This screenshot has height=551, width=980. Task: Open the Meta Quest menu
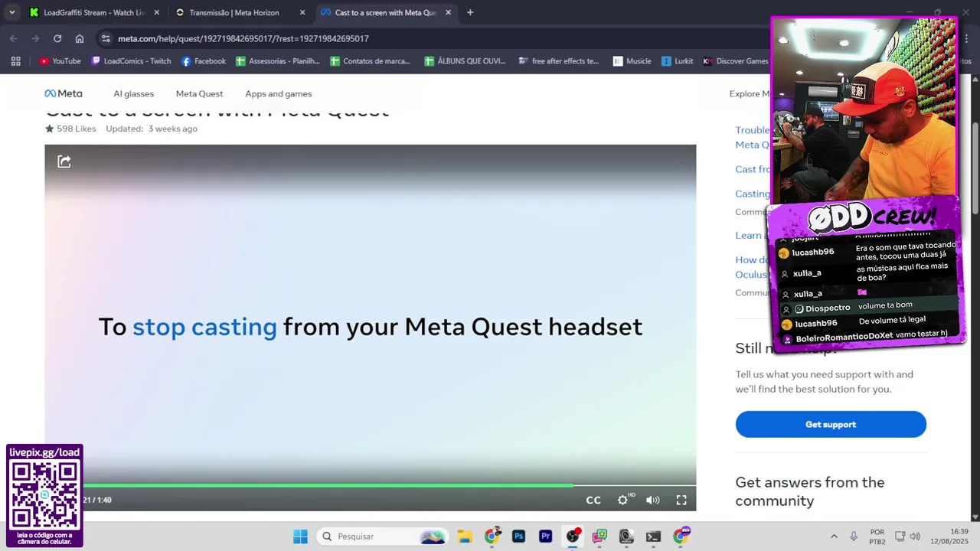pyautogui.click(x=199, y=93)
